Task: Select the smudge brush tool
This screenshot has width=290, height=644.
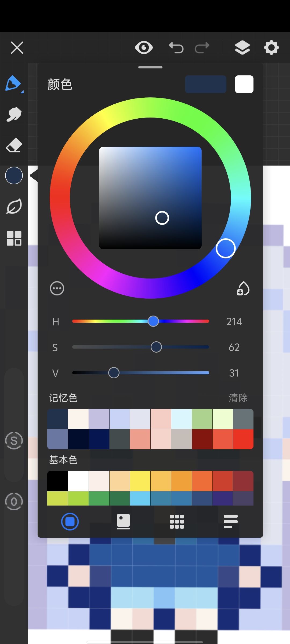Action: (14, 114)
